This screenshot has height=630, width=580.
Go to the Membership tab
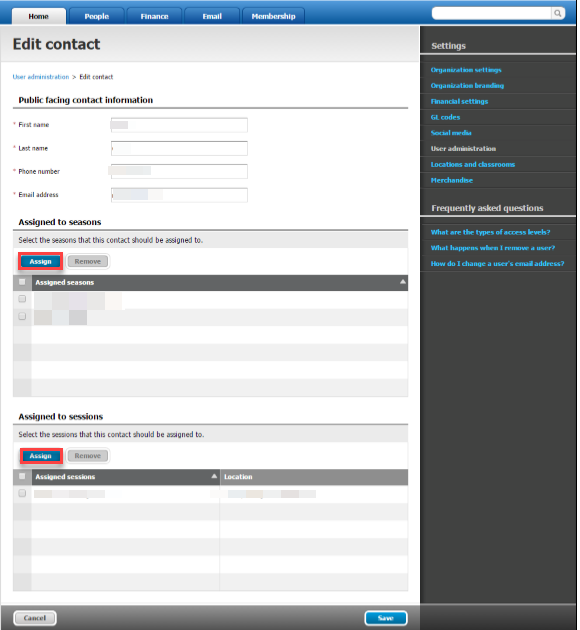coord(273,16)
